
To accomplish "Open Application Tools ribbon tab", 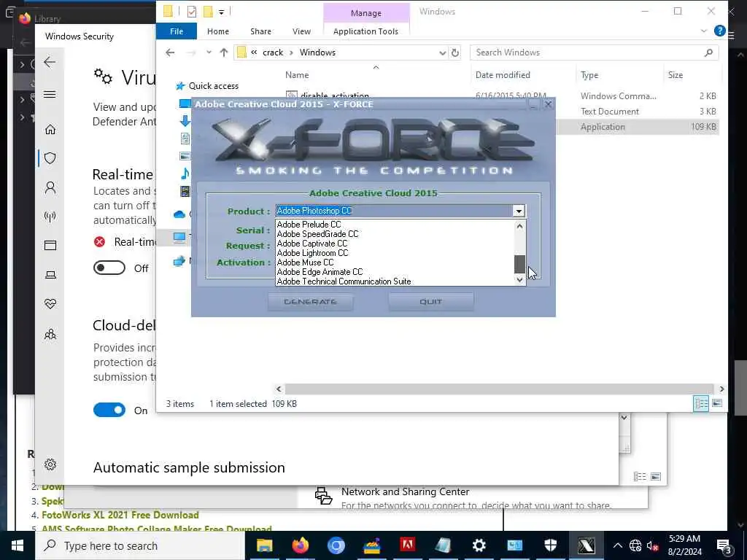I will tap(366, 31).
